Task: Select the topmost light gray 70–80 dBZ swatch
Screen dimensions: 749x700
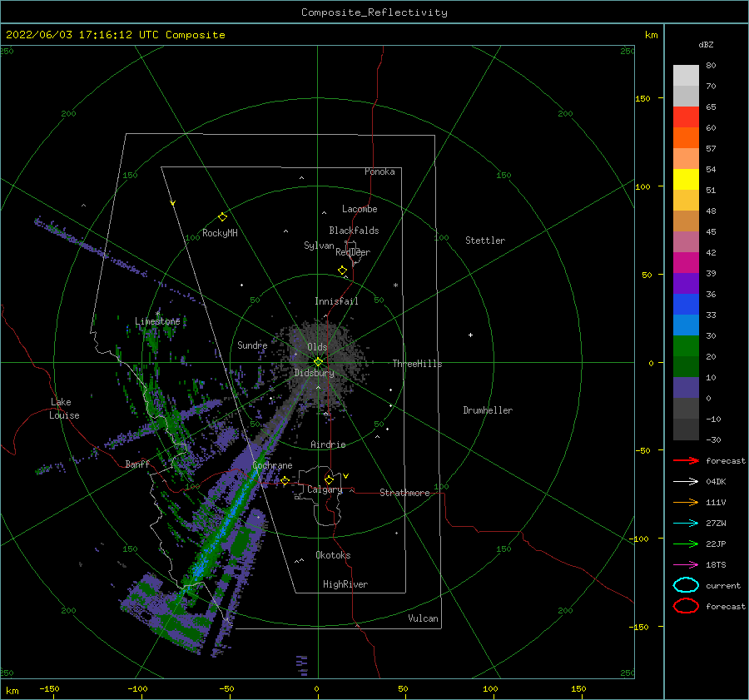Action: [x=686, y=76]
